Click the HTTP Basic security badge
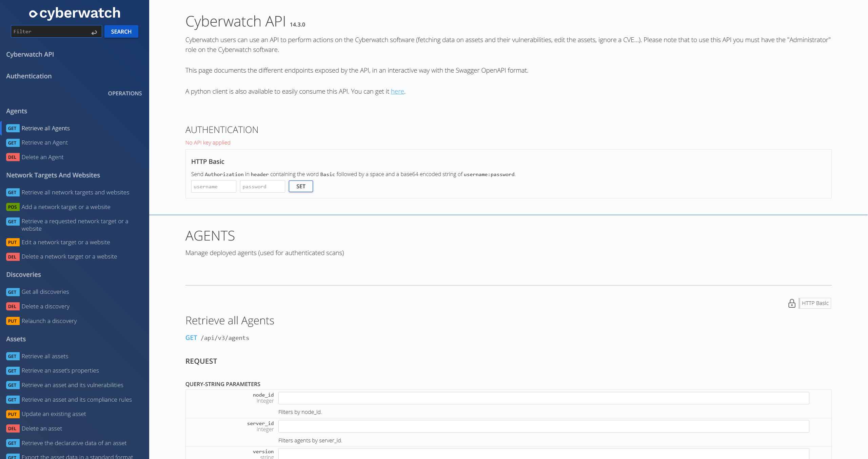Screen dimensions: 868x459 [x=815, y=303]
